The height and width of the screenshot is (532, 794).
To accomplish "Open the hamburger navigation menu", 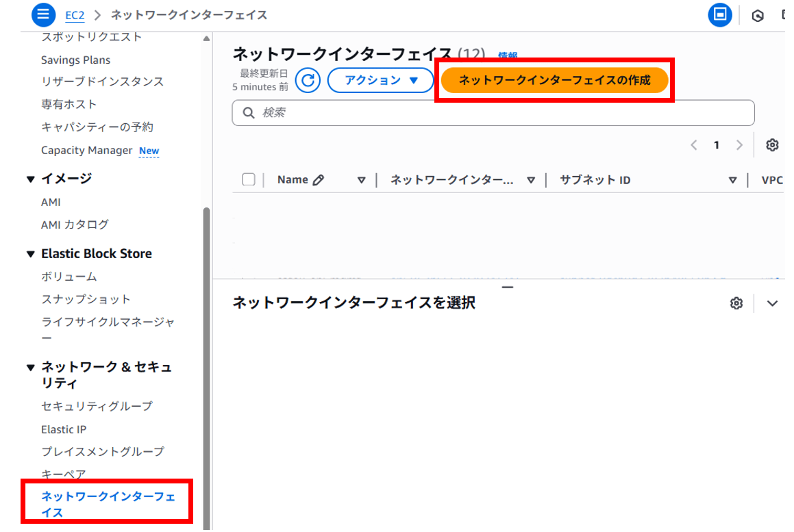I will tap(43, 14).
